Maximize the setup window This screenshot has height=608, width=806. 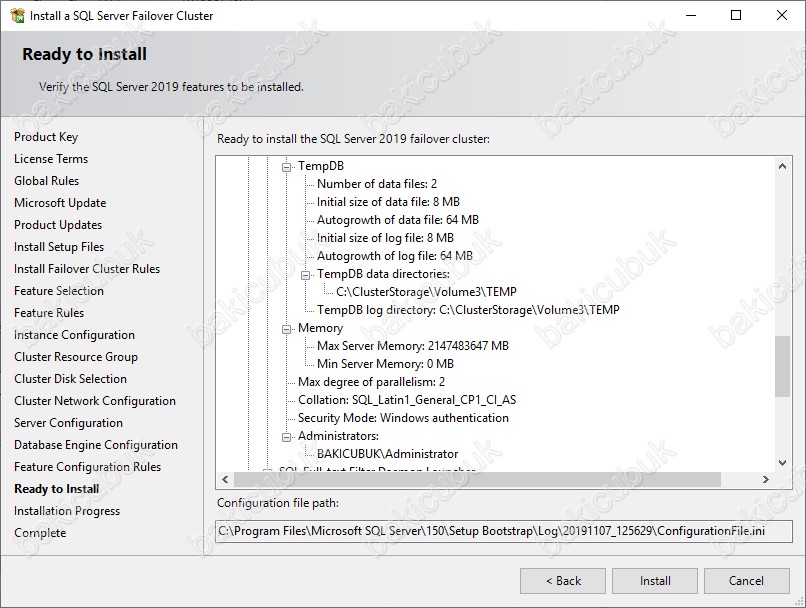[736, 15]
